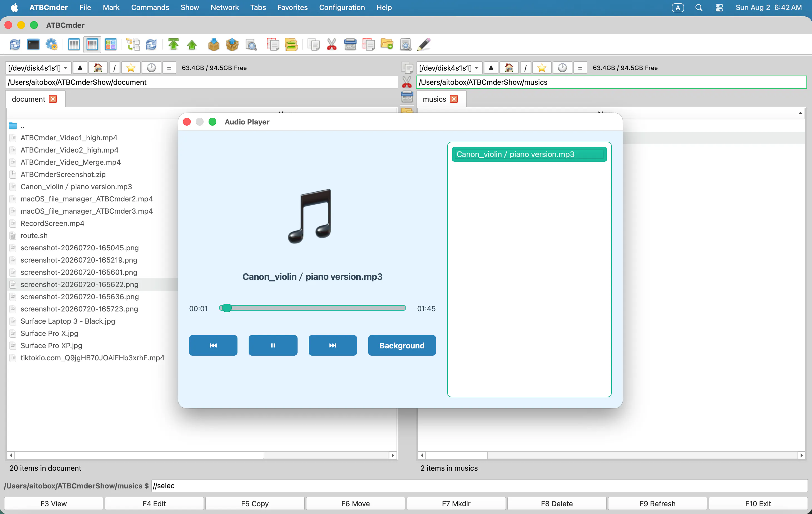Screen dimensions: 812x514
Task: Select ATBCmderScreenshot.zip in document panel
Action: pos(63,174)
